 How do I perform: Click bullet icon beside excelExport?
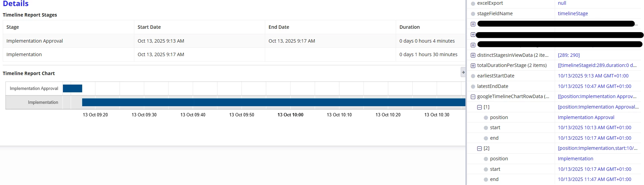(473, 3)
